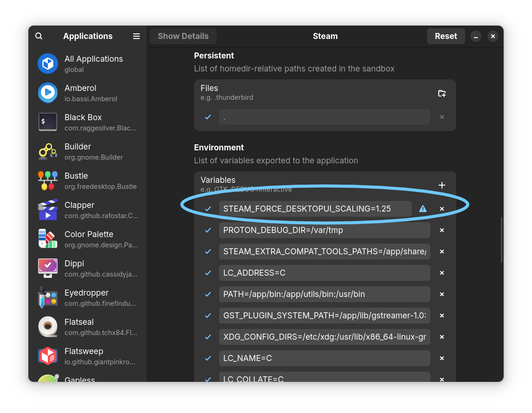
Task: Select 'Flatsweep' name in list
Action: point(84,351)
